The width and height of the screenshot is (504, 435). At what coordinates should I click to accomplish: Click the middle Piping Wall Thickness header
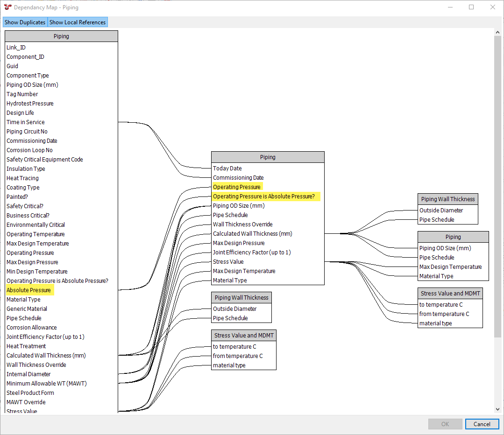coord(241,297)
